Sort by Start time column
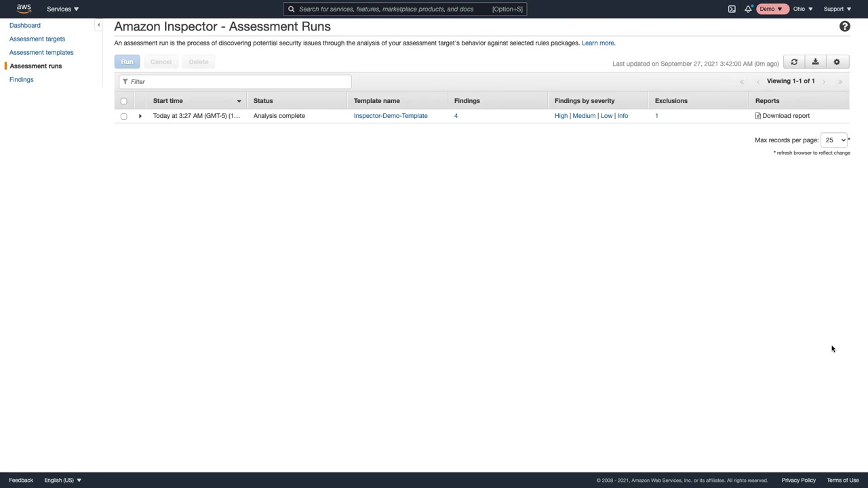The width and height of the screenshot is (868, 488). 197,101
